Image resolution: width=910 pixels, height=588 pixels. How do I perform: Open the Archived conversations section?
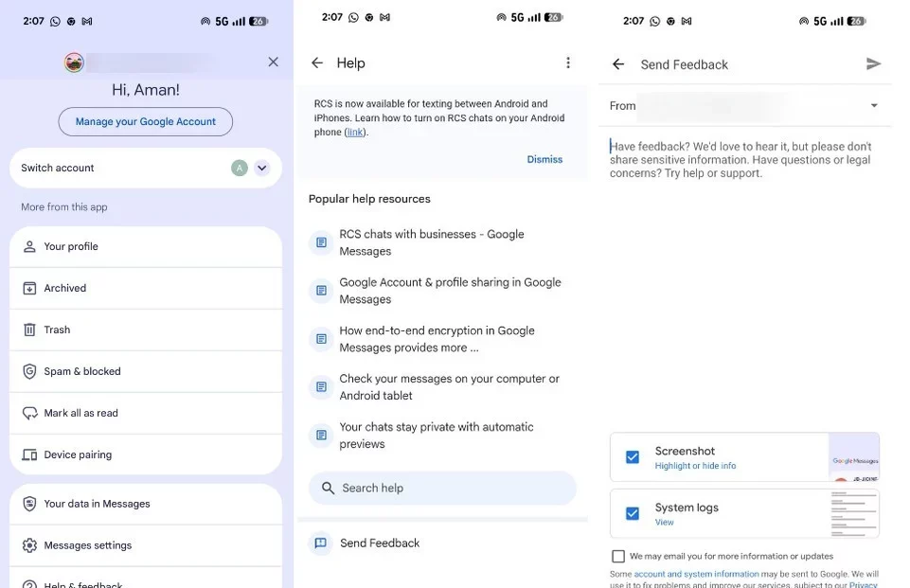[x=64, y=288]
